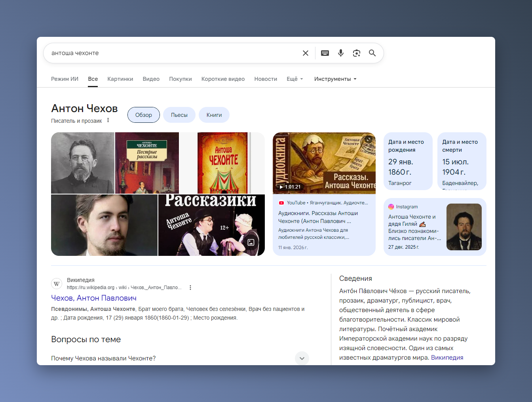
Task: Select the Все tab
Action: 93,79
